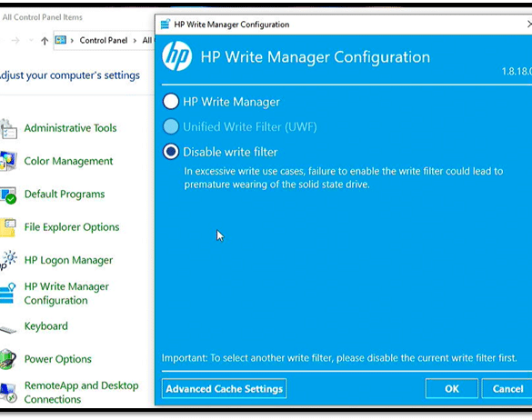Click the All Control Panel Items window title

tap(43, 17)
